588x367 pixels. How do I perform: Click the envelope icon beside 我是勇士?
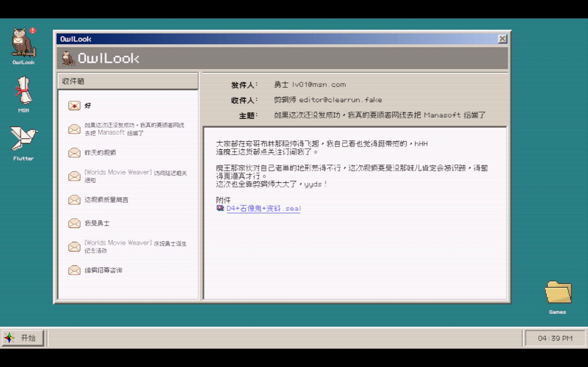pos(74,223)
